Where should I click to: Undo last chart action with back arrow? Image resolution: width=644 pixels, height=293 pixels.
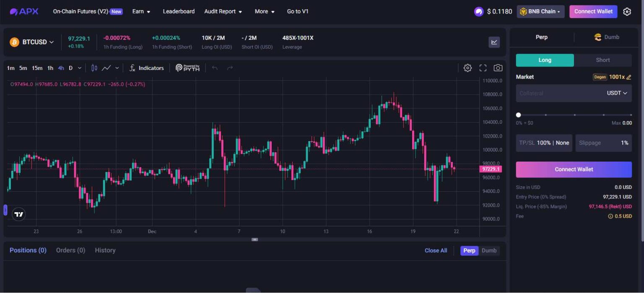214,67
